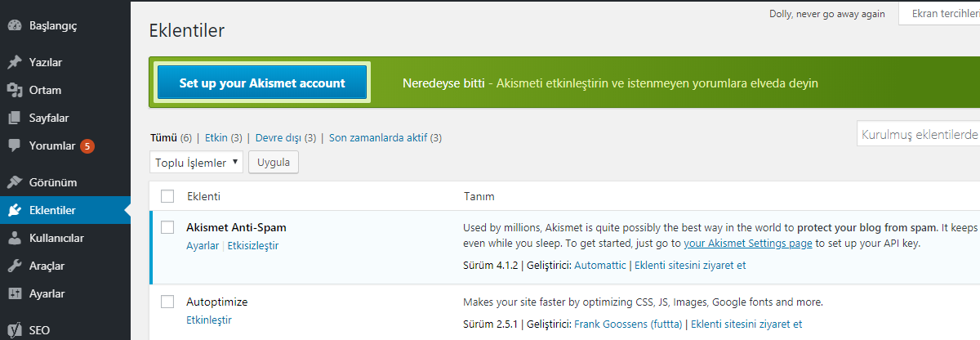Click Etkinleştir link under Autoptimize
This screenshot has width=980, height=340.
pos(209,320)
